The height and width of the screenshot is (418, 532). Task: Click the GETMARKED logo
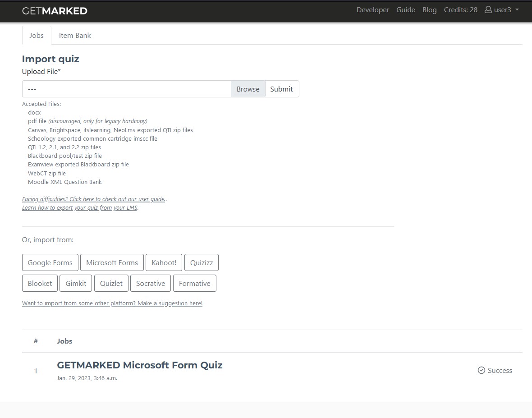pos(55,11)
